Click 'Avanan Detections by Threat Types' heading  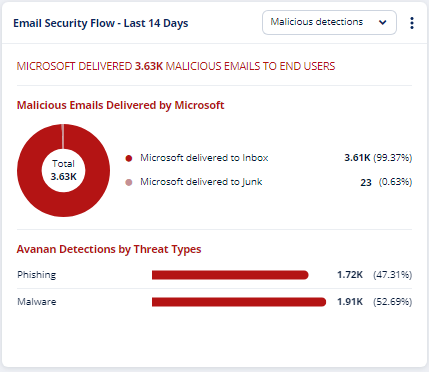(x=109, y=249)
